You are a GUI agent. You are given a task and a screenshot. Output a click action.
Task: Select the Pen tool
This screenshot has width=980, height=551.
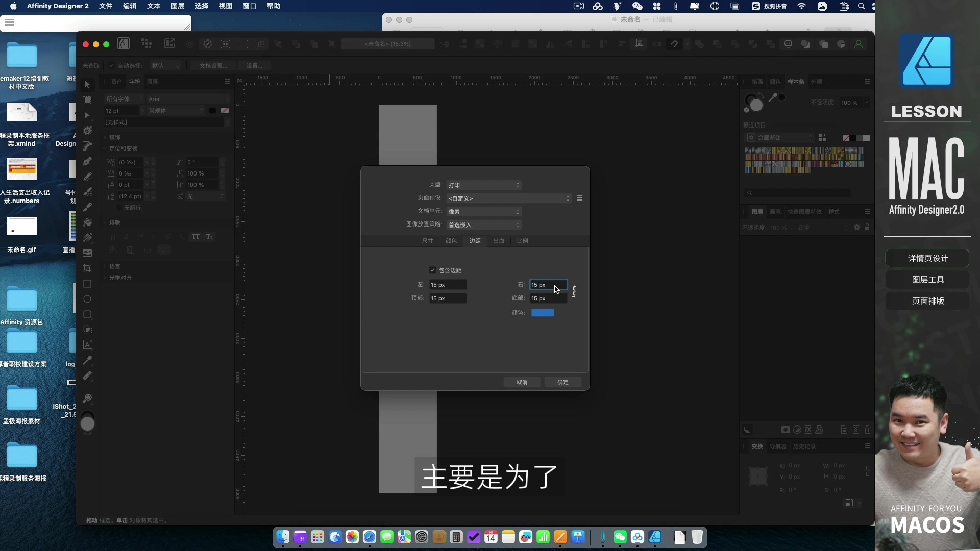(87, 161)
